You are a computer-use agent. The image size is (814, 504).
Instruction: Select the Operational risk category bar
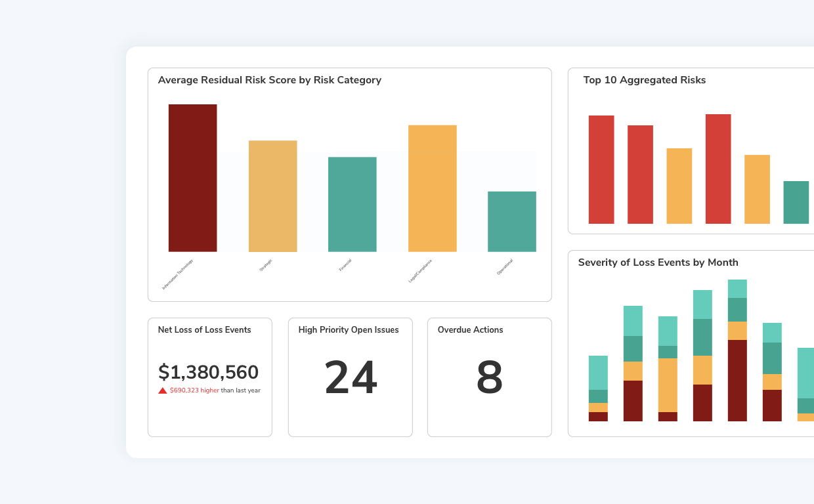(512, 221)
